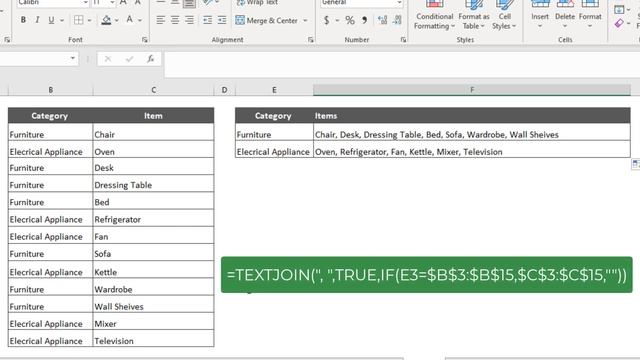Viewport: 640px width, 360px height.
Task: Click the Auto Fill Options icon
Action: [x=636, y=164]
